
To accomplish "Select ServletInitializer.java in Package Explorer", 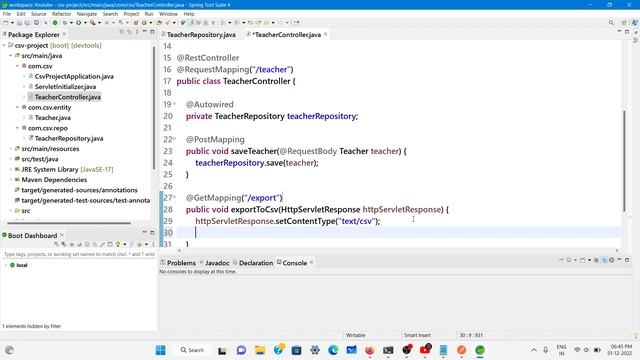I will [x=65, y=87].
